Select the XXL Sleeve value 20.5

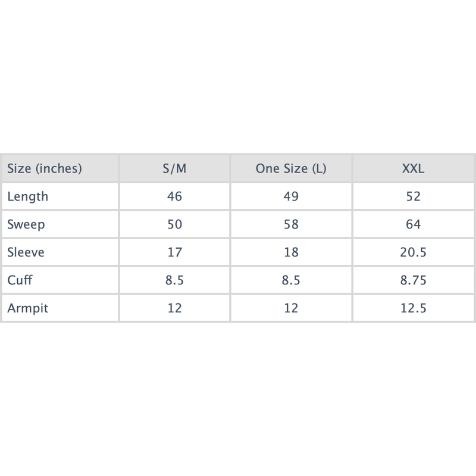tap(413, 252)
